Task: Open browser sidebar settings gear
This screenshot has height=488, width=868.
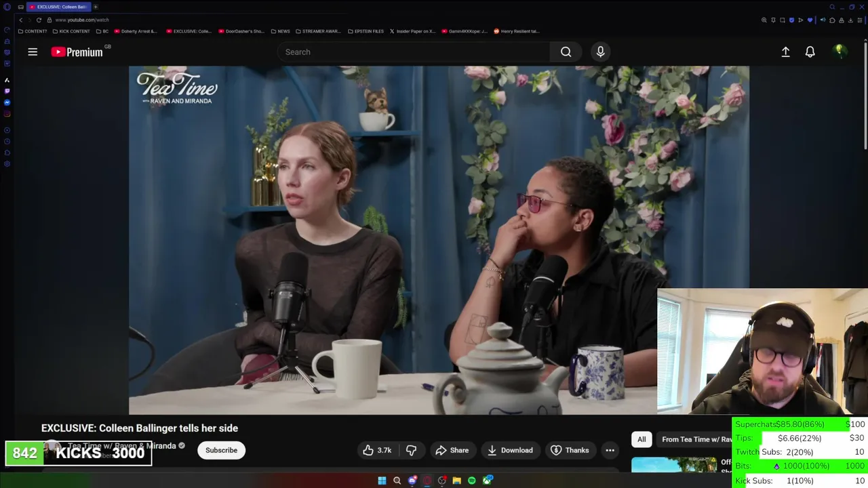Action: [7, 163]
